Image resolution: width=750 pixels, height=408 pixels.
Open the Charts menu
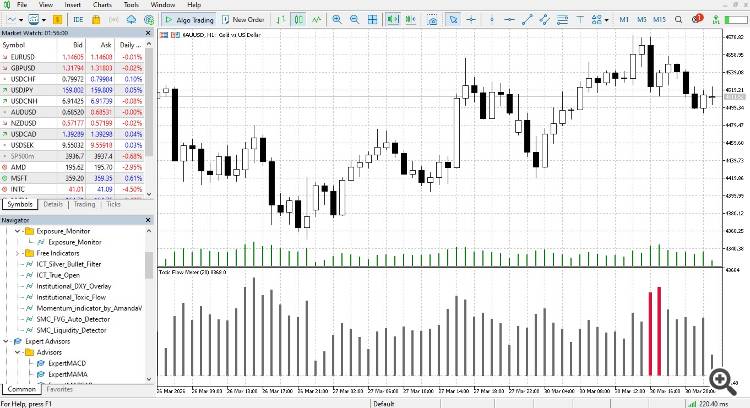coord(102,5)
